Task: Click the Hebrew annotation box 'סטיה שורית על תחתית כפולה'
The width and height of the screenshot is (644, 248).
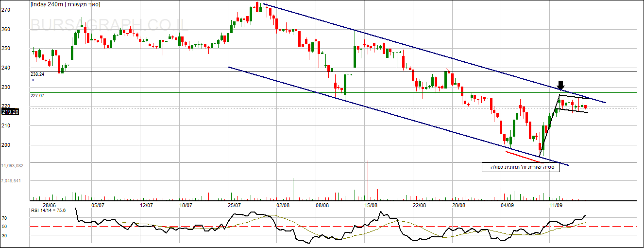Action: pyautogui.click(x=521, y=167)
